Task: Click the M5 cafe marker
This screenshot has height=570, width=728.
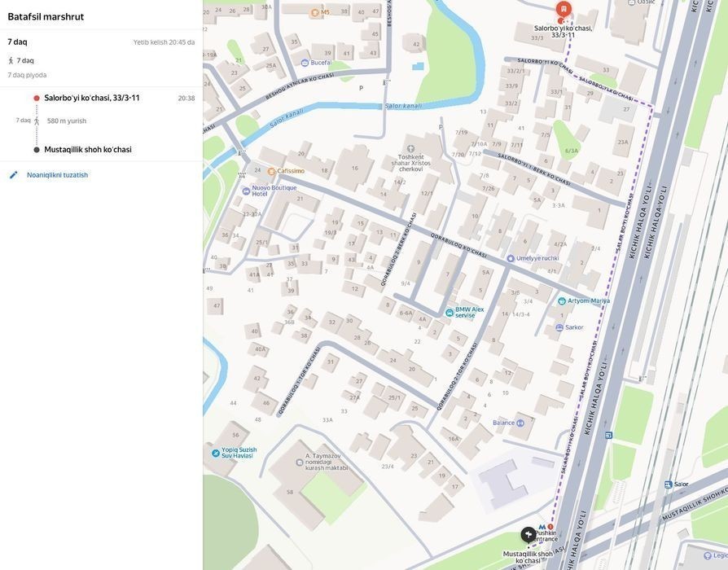Action: (315, 12)
